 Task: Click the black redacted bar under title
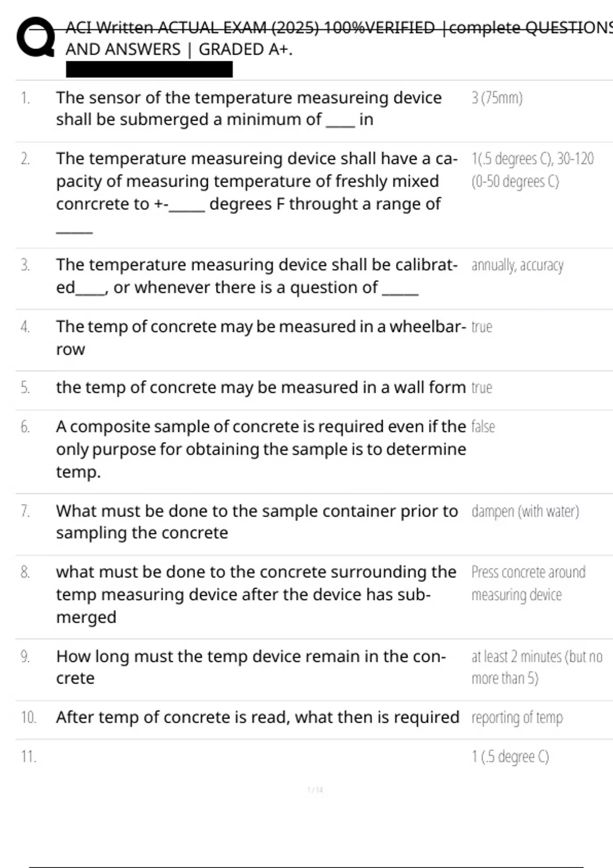pyautogui.click(x=149, y=69)
